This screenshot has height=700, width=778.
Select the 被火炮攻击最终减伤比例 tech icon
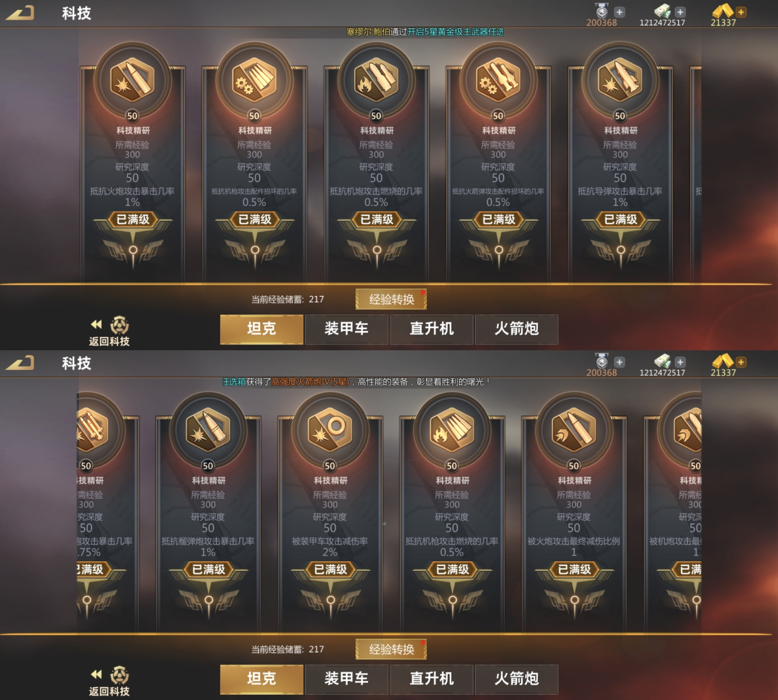tap(574, 430)
